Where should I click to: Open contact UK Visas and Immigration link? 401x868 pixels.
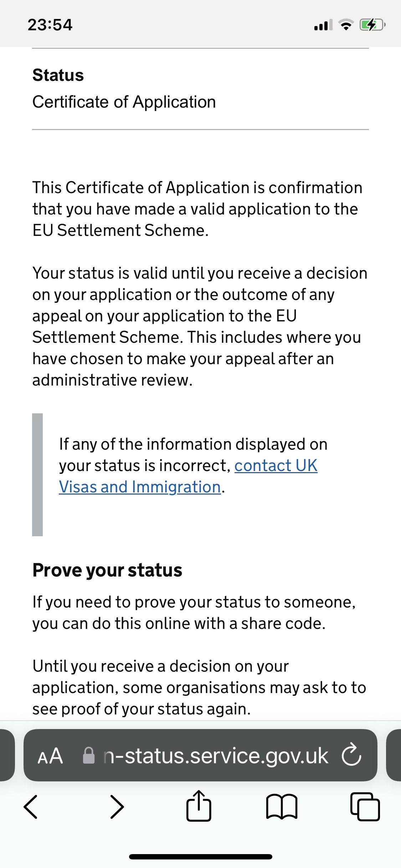pyautogui.click(x=188, y=476)
